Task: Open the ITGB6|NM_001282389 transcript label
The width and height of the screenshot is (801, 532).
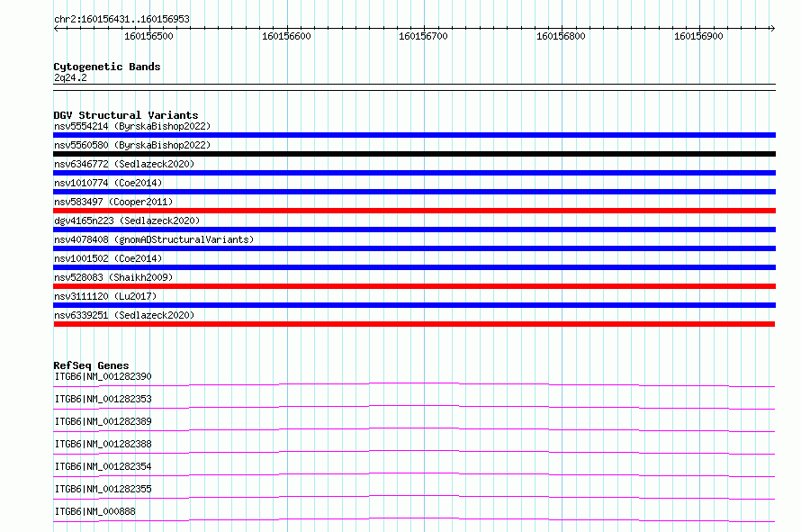Action: coord(103,421)
